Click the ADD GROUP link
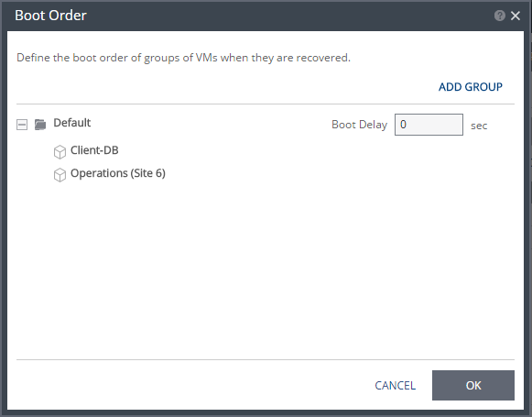The image size is (532, 417). click(471, 87)
